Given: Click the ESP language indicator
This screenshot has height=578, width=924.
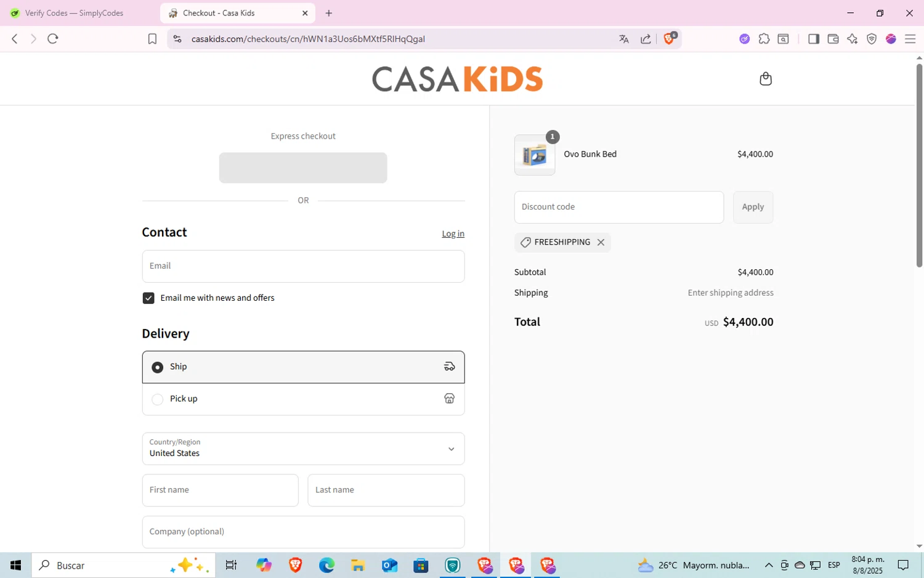Looking at the screenshot, I should (x=834, y=565).
